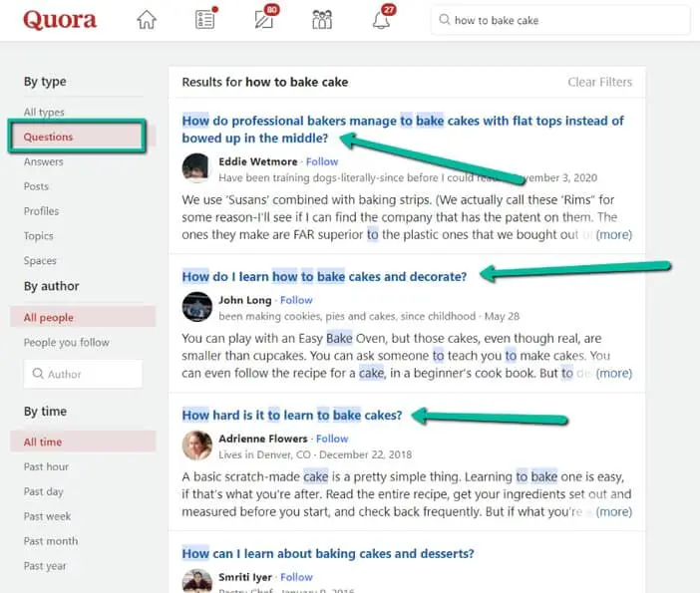Follow Adrienne Flowers
This screenshot has height=593, width=700.
tap(332, 439)
